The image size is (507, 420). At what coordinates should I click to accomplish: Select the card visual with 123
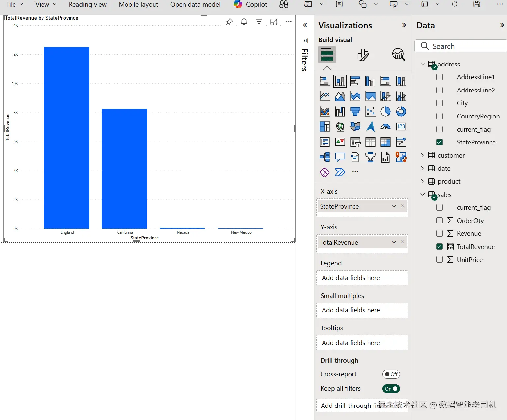pos(401,126)
